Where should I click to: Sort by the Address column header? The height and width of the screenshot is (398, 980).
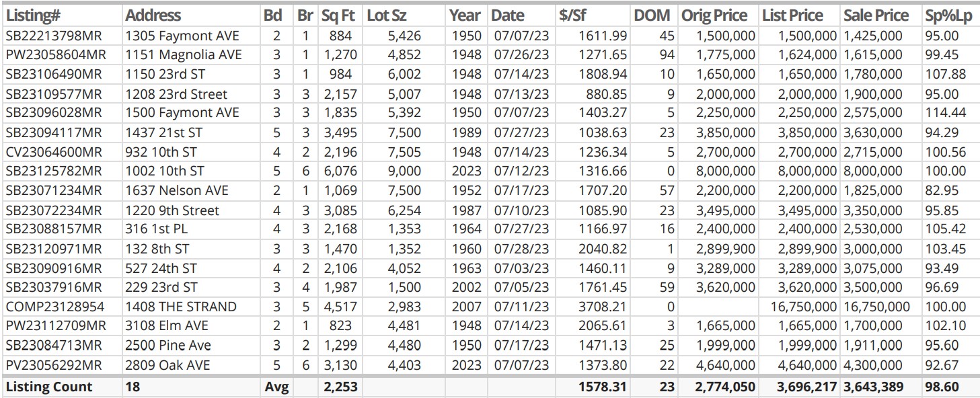153,15
